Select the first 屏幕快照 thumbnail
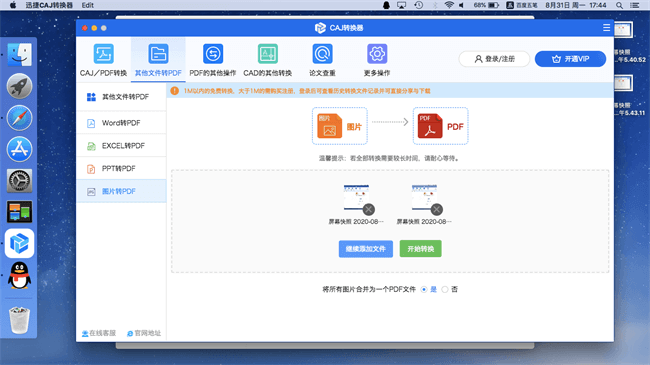Viewport: 650px width, 365px height. 356,197
